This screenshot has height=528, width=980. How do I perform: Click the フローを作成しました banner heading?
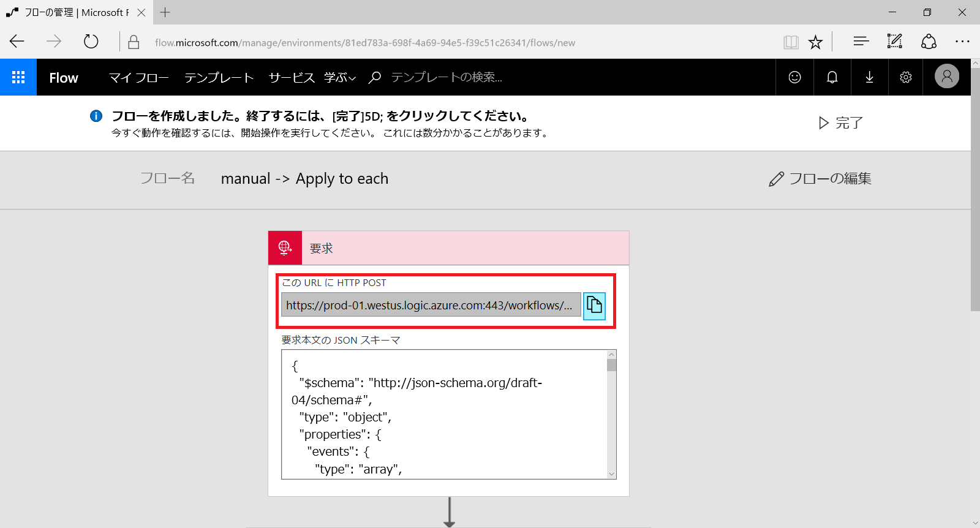tap(320, 116)
